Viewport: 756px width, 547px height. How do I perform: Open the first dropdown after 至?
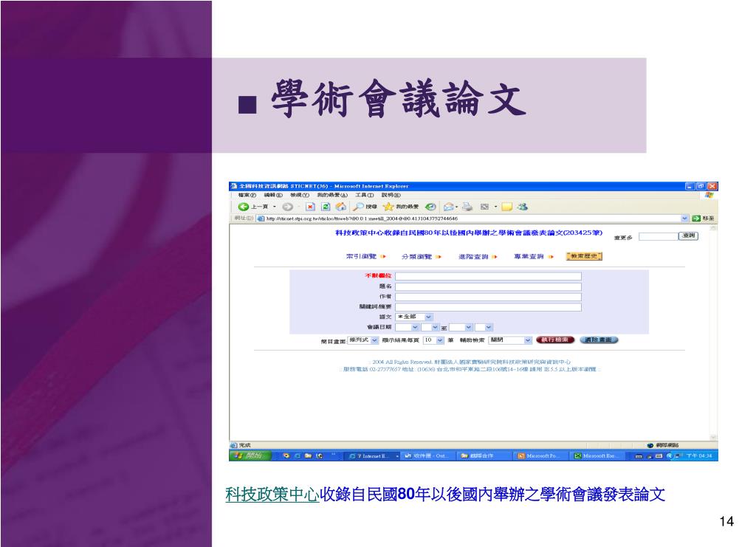[461, 327]
